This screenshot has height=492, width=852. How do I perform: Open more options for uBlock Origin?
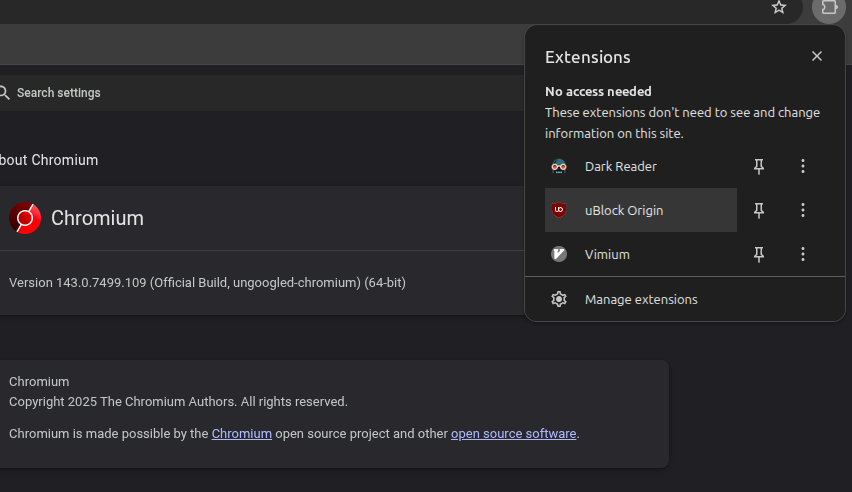[803, 210]
